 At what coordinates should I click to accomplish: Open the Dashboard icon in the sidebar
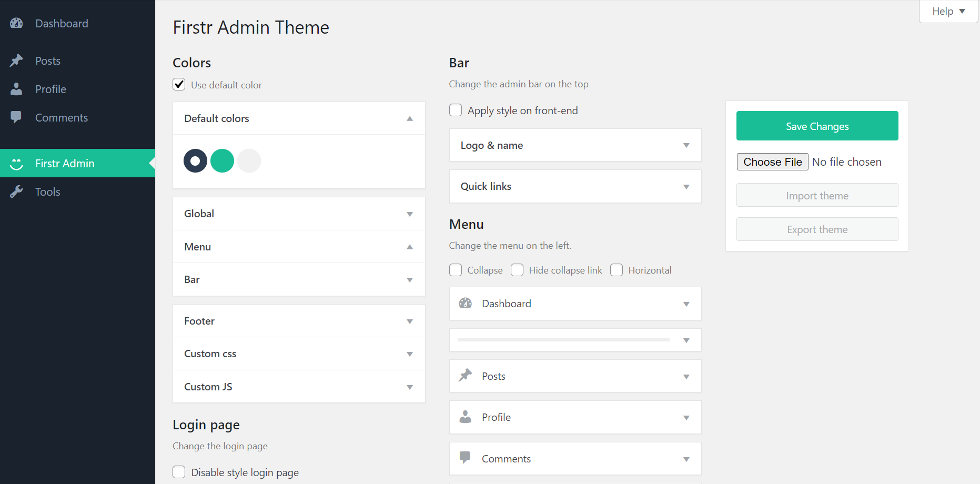(x=16, y=23)
